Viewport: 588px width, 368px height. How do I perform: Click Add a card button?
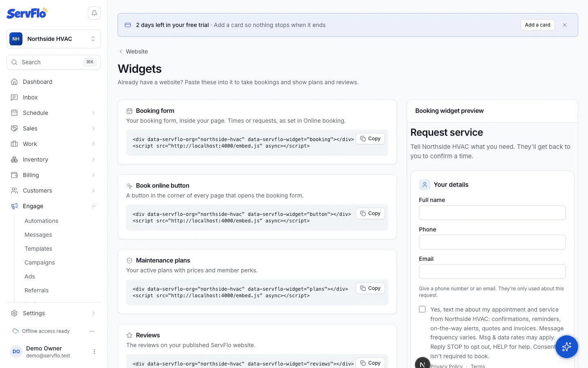[x=538, y=25]
